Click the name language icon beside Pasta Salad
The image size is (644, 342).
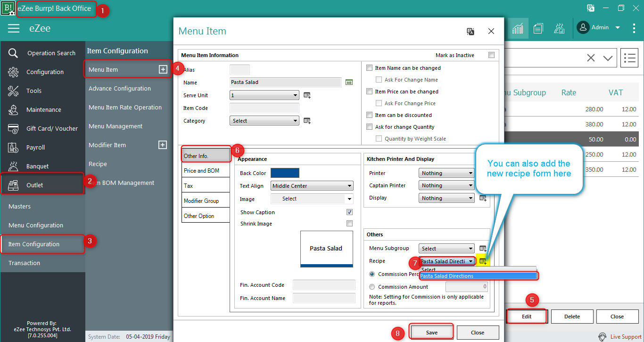click(349, 82)
